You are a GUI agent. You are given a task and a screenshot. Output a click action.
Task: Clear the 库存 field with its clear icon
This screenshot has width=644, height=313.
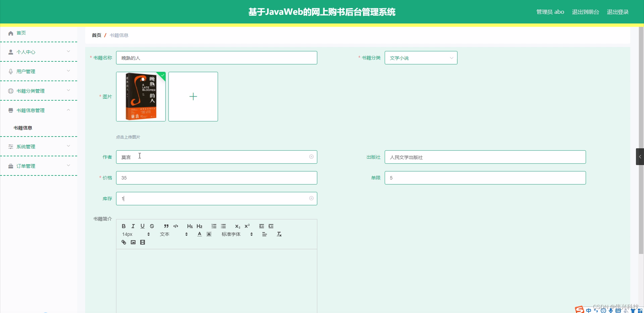(x=311, y=198)
